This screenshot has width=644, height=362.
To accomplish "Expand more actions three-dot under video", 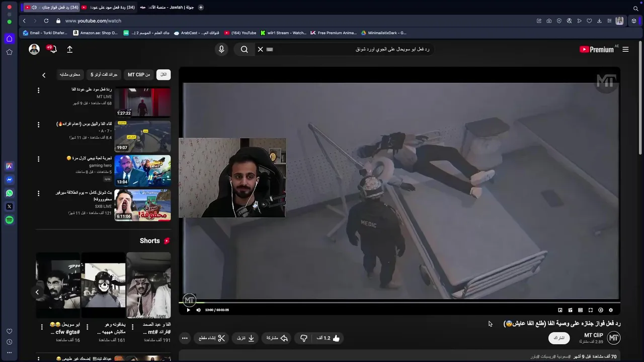I will coord(185,338).
